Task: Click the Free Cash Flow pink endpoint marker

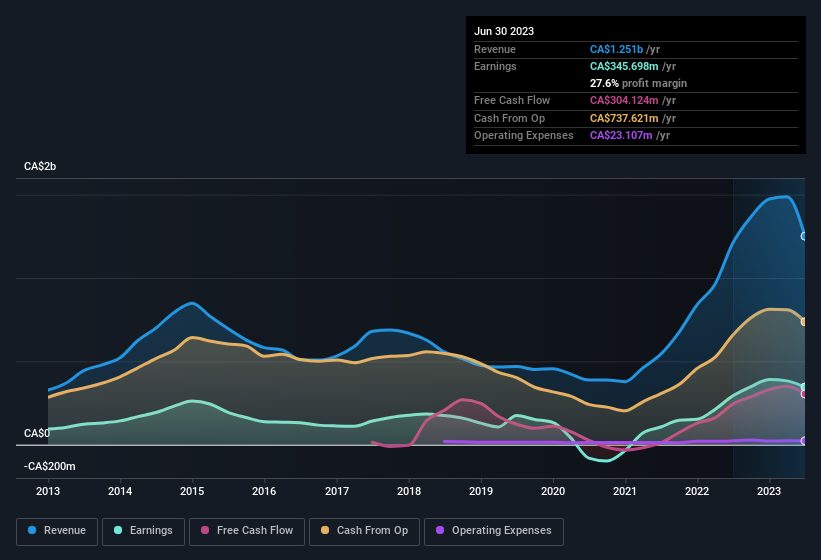Action: [x=804, y=394]
